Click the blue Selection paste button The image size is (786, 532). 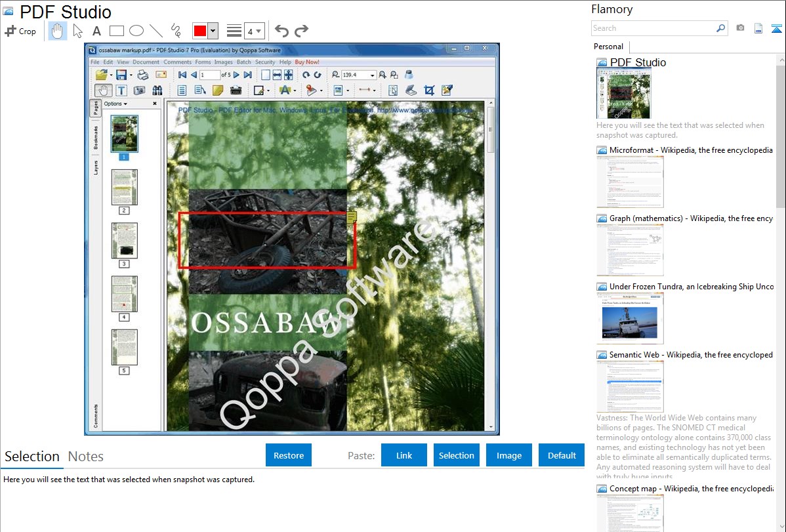tap(456, 455)
